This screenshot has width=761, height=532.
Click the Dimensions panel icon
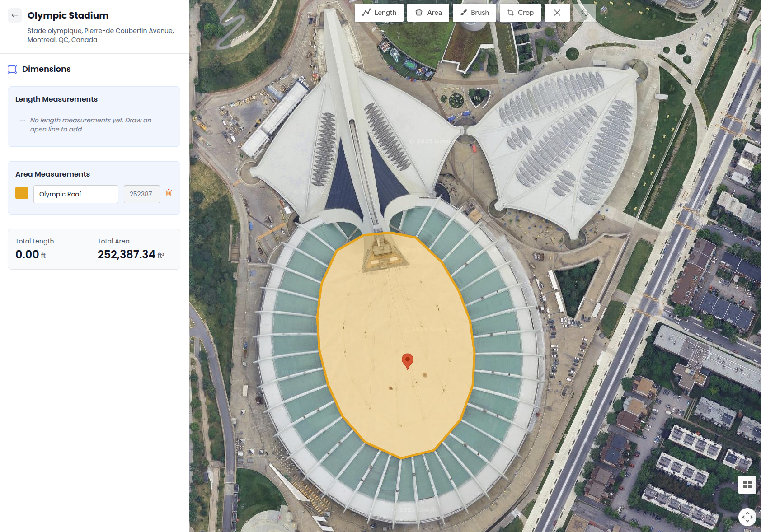click(x=12, y=69)
